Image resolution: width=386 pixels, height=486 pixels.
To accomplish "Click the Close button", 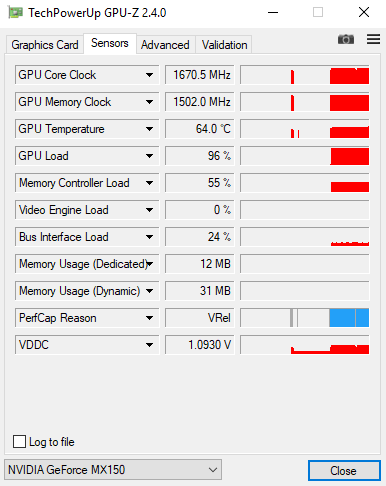I will 344,471.
